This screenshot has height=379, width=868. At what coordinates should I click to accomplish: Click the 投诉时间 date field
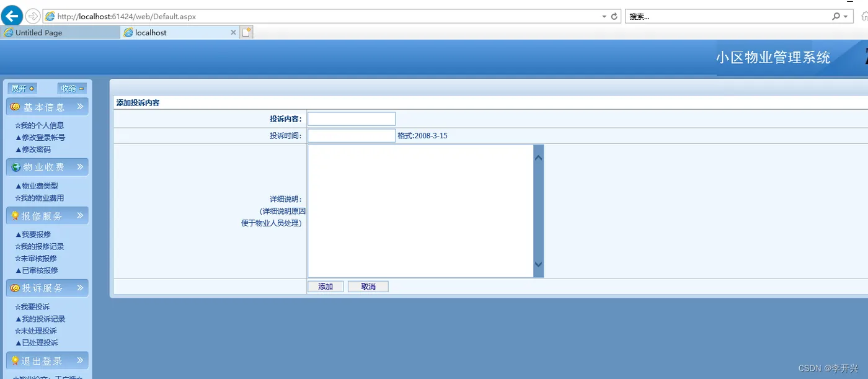coord(352,135)
